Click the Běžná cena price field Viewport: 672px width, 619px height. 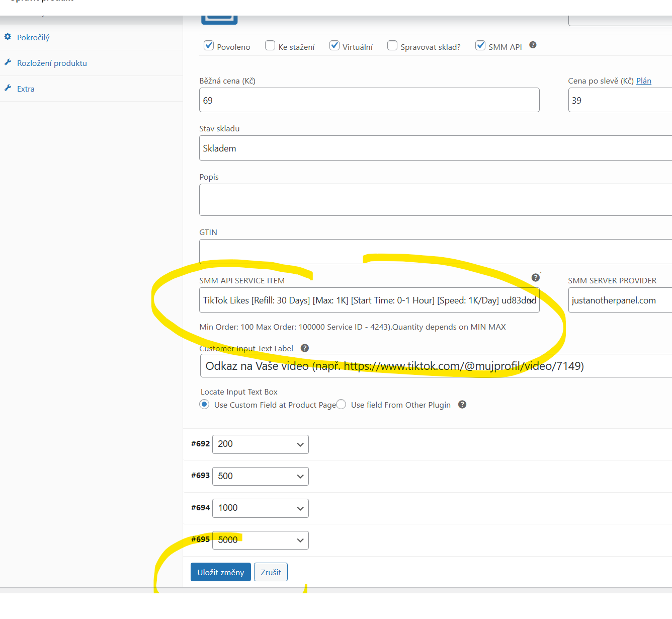[x=369, y=100]
